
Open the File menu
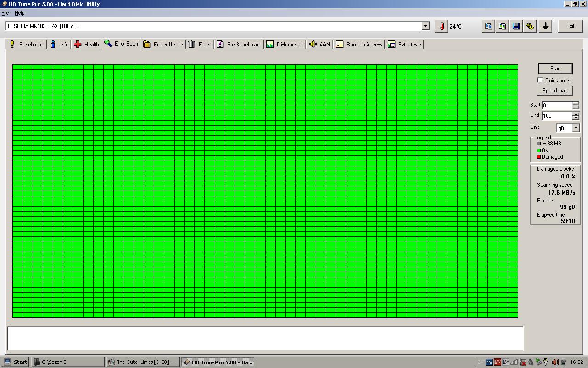point(5,13)
